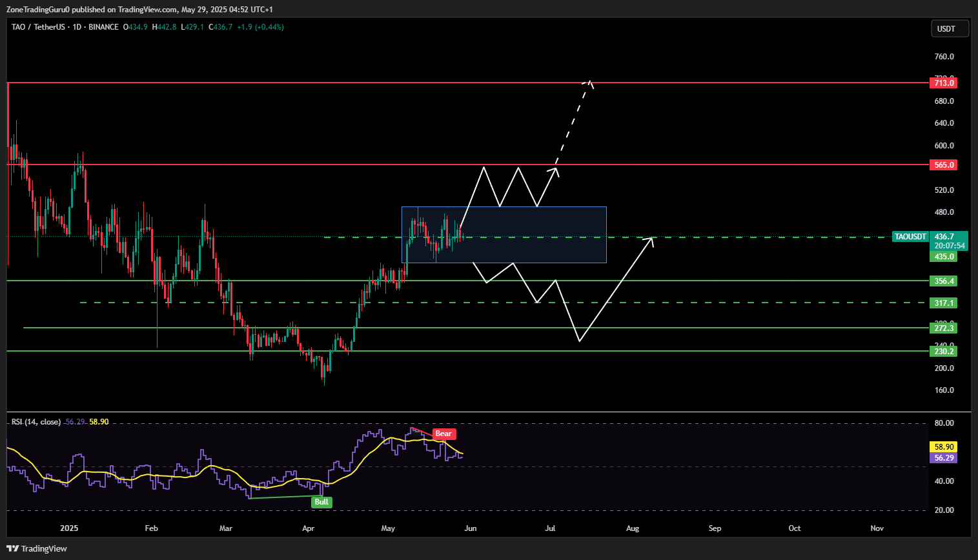Open the RSI value 56.29 scale menu
The width and height of the screenshot is (978, 560).
[x=943, y=458]
